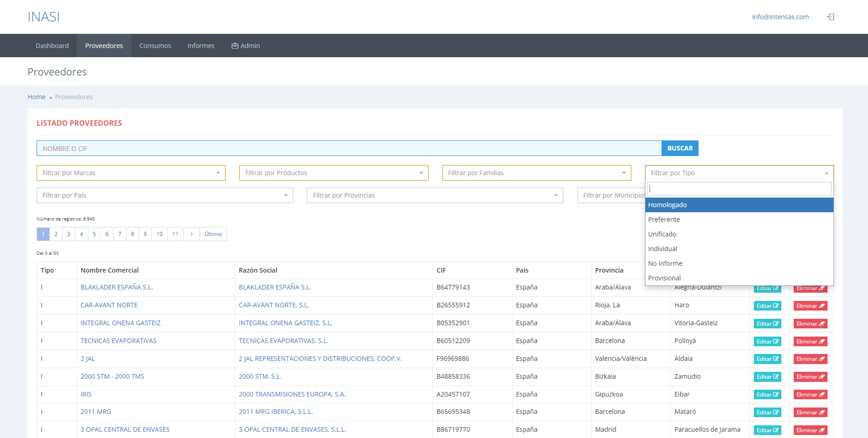Click Eliminar for 2011 MRG row

[810, 412]
